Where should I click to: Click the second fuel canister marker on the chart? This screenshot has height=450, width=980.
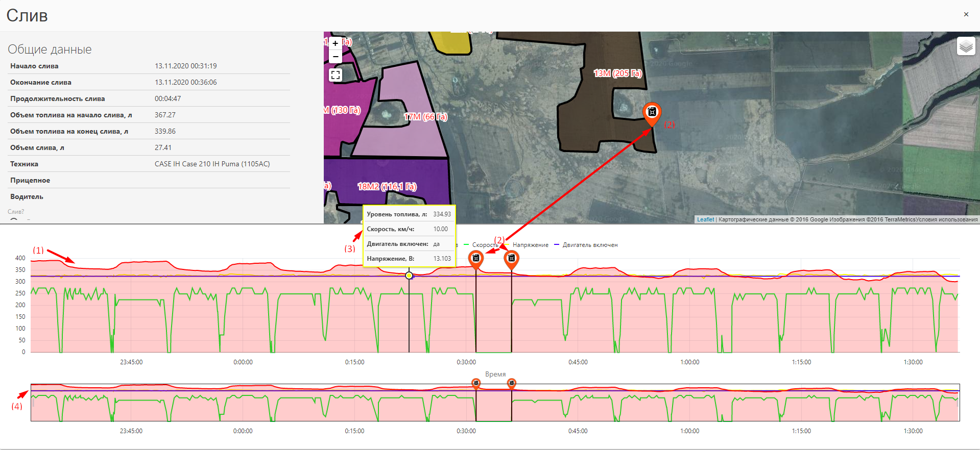tap(511, 259)
